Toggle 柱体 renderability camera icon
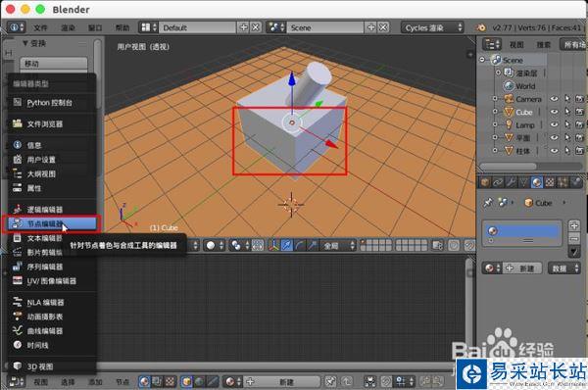Image resolution: width=588 pixels, height=390 pixels. pos(579,150)
